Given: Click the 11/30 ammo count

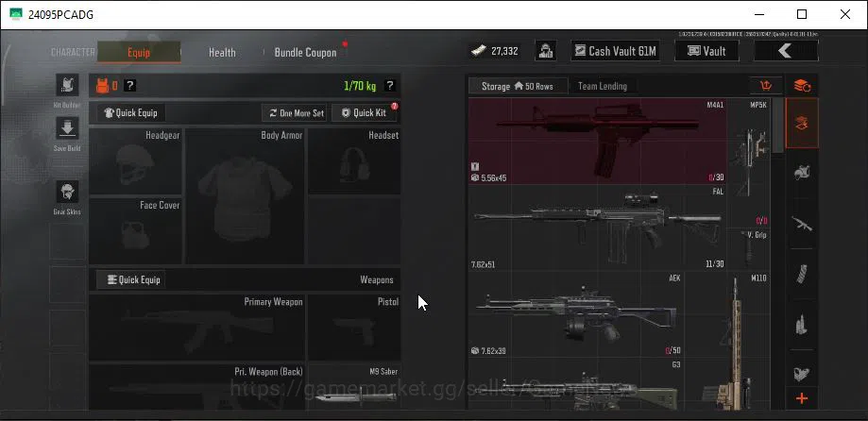Looking at the screenshot, I should tap(715, 264).
